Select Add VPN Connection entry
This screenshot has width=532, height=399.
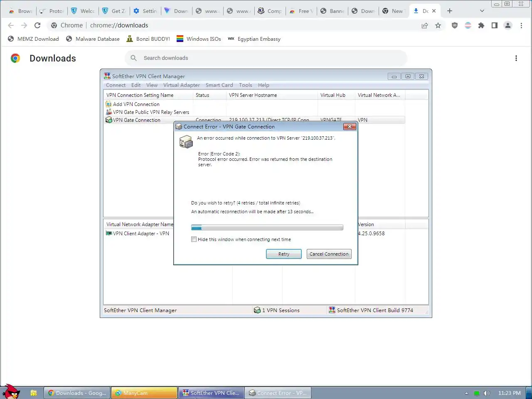click(x=133, y=104)
